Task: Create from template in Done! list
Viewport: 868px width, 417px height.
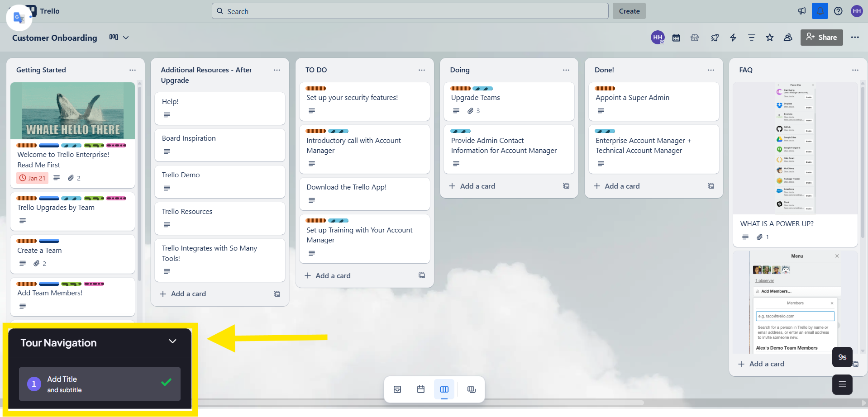Action: tap(711, 186)
